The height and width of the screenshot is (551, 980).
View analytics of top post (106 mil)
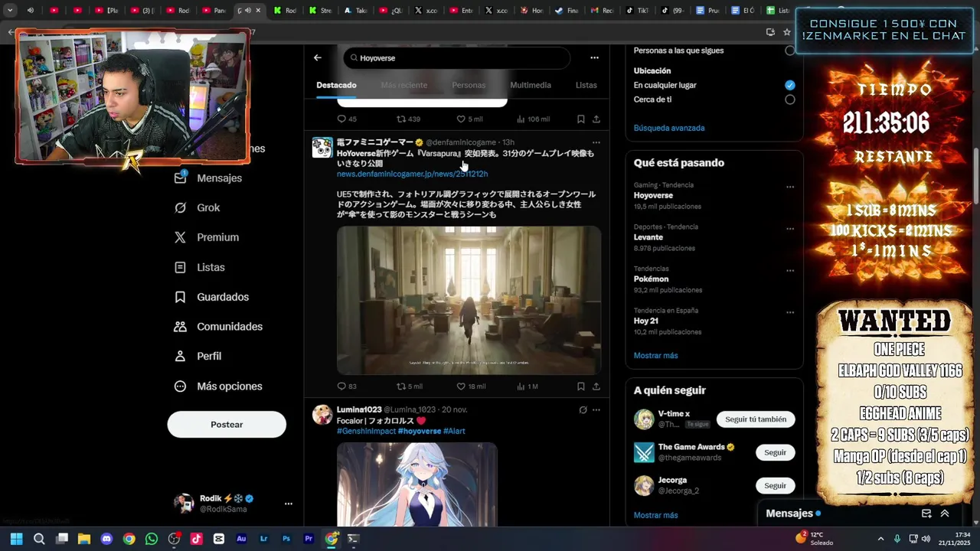click(534, 119)
